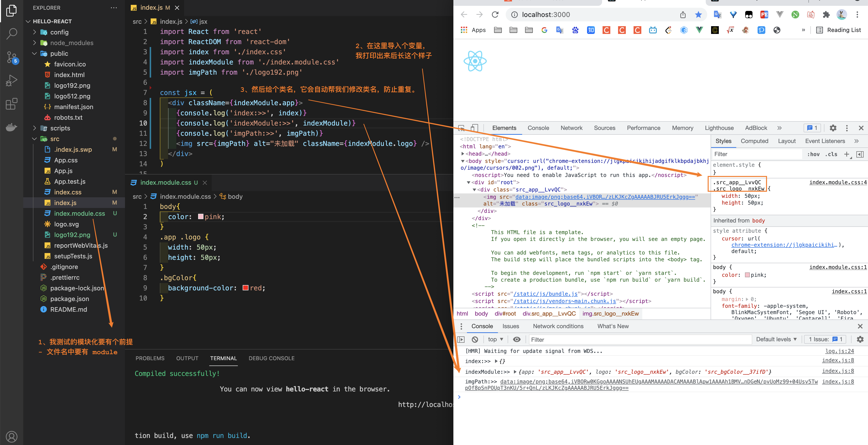Open the Extensions view
This screenshot has width=868, height=445.
tap(11, 104)
